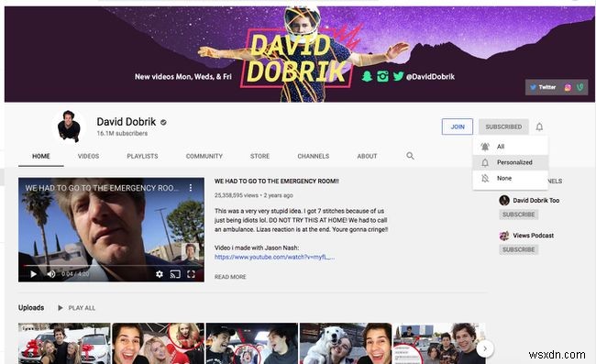Open the Vine icon in banner links
596x364 pixels.
pos(579,87)
